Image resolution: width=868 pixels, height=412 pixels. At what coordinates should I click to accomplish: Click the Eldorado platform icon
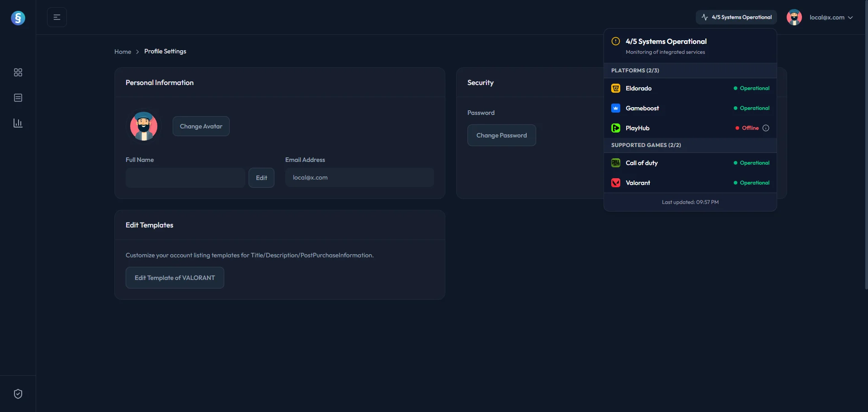click(x=616, y=88)
